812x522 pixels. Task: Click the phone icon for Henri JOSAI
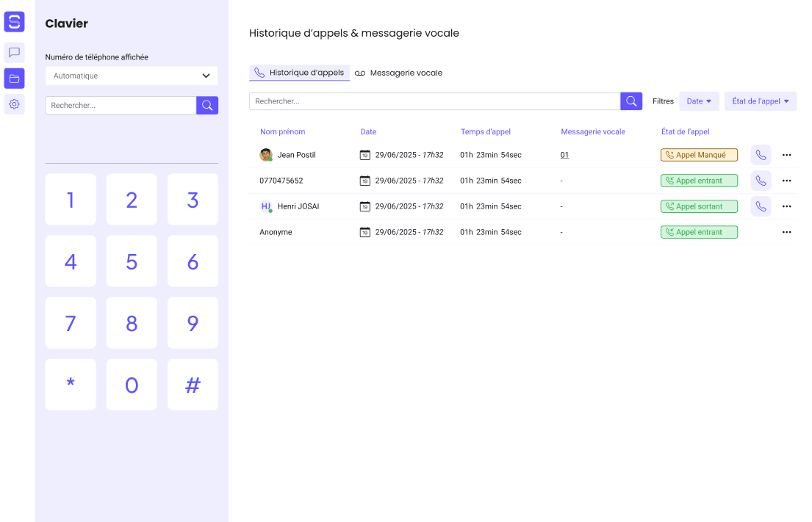761,206
